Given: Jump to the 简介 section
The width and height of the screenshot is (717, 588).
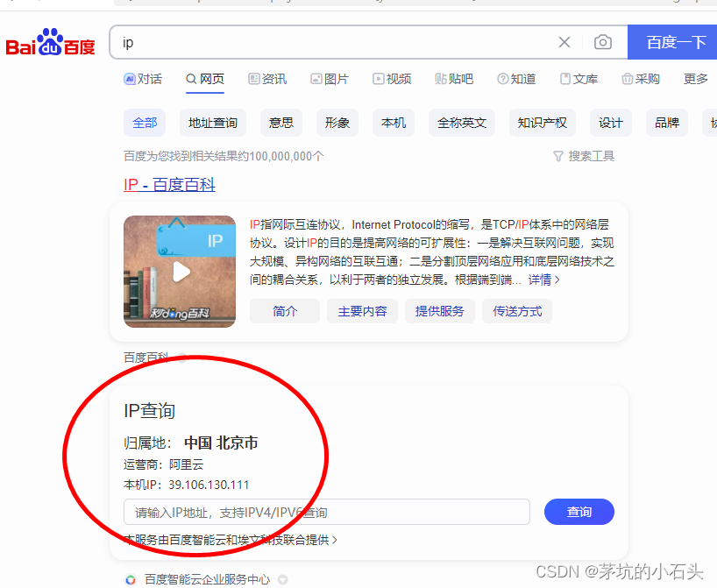Looking at the screenshot, I should [x=285, y=311].
